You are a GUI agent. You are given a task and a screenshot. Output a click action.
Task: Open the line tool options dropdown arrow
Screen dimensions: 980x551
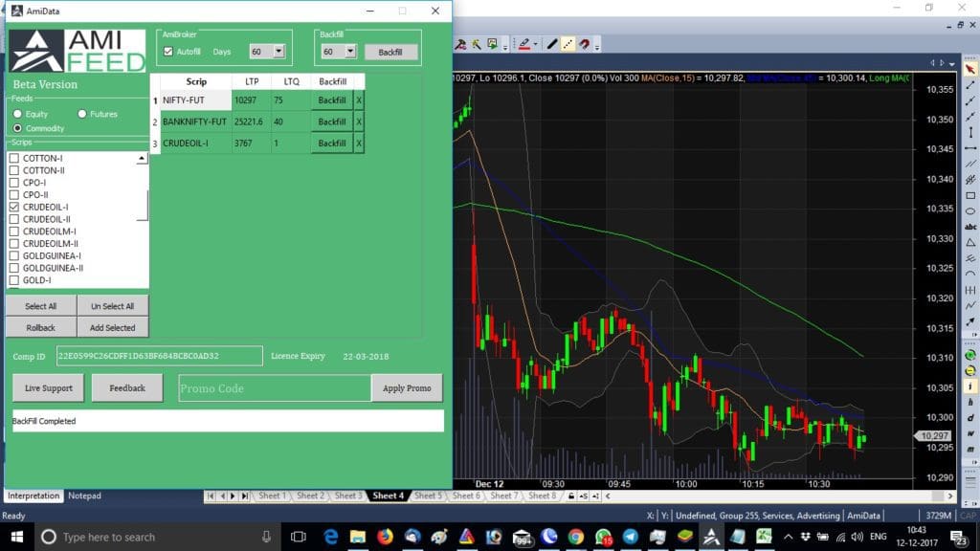(x=536, y=43)
